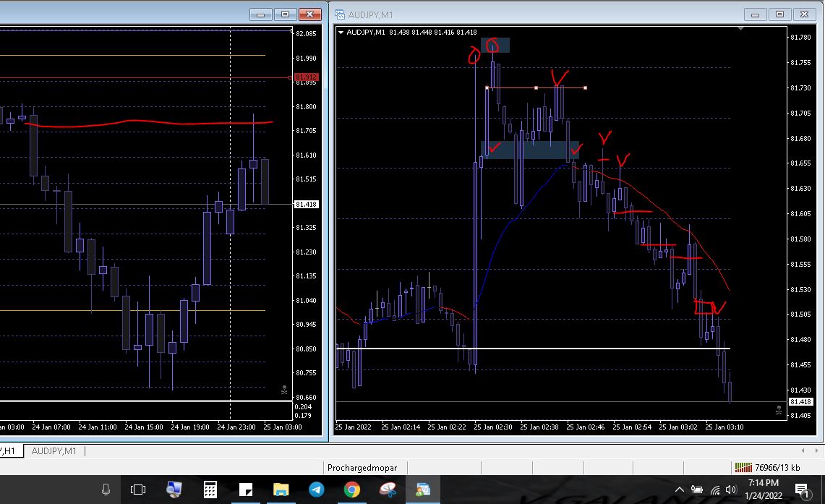Select the left handle of the red trendline
The width and height of the screenshot is (825, 504).
(x=487, y=88)
